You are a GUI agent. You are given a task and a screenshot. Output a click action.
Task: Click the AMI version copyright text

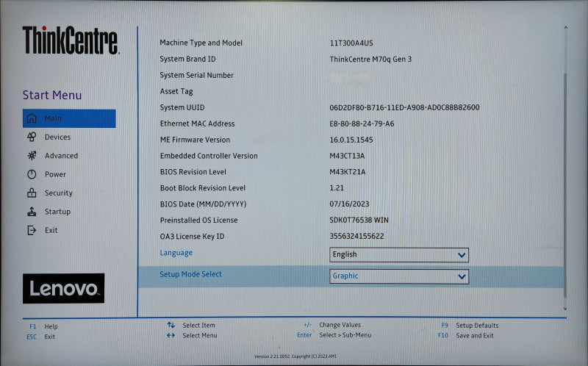tap(295, 356)
